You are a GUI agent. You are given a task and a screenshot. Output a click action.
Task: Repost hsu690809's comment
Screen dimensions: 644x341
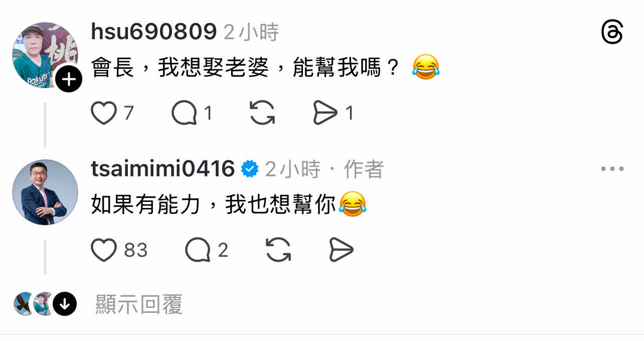tap(262, 113)
